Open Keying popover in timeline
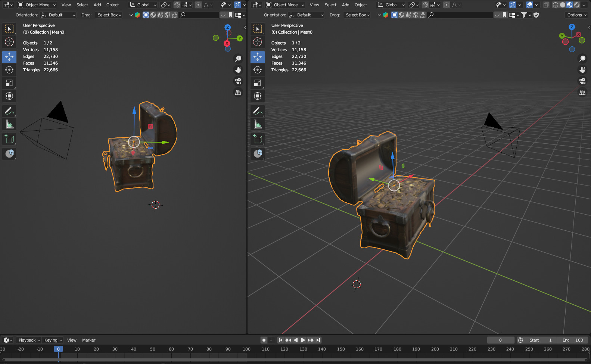The height and width of the screenshot is (364, 591). pyautogui.click(x=53, y=340)
